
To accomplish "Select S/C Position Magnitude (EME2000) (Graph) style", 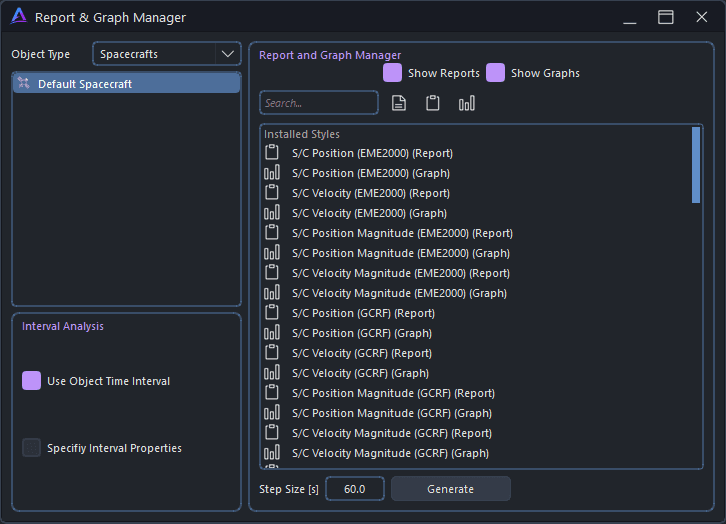I will pos(477,253).
